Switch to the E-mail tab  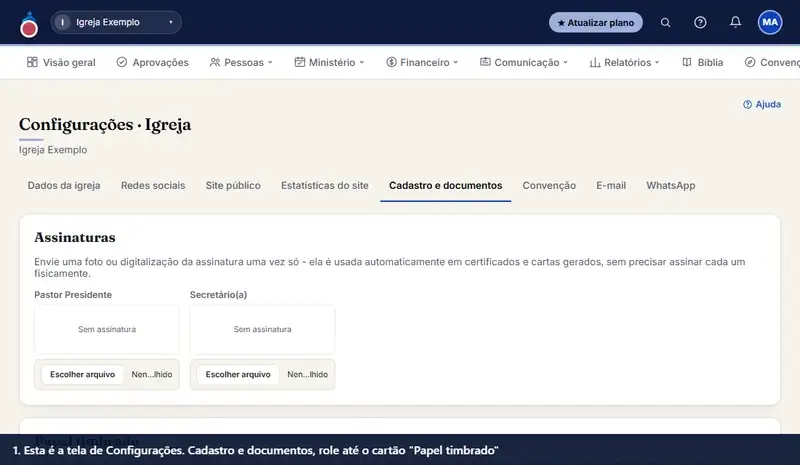611,186
